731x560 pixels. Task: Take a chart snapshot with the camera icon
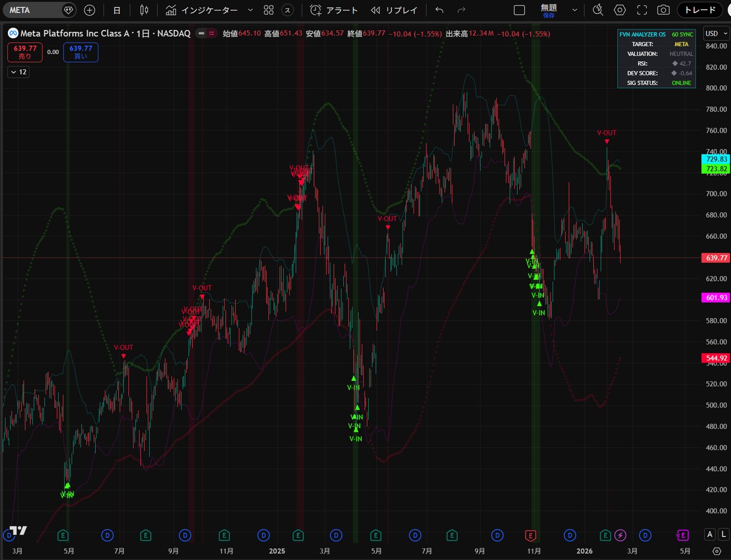pos(663,10)
